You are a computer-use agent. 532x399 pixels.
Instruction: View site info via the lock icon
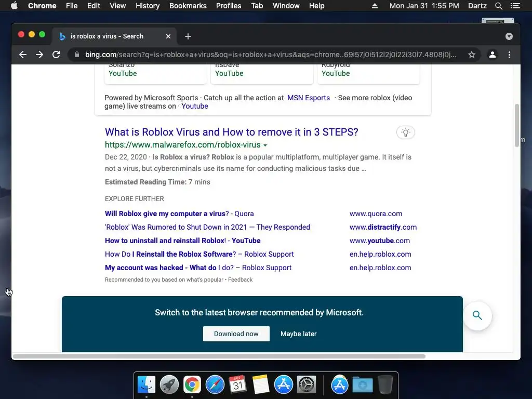(x=77, y=55)
